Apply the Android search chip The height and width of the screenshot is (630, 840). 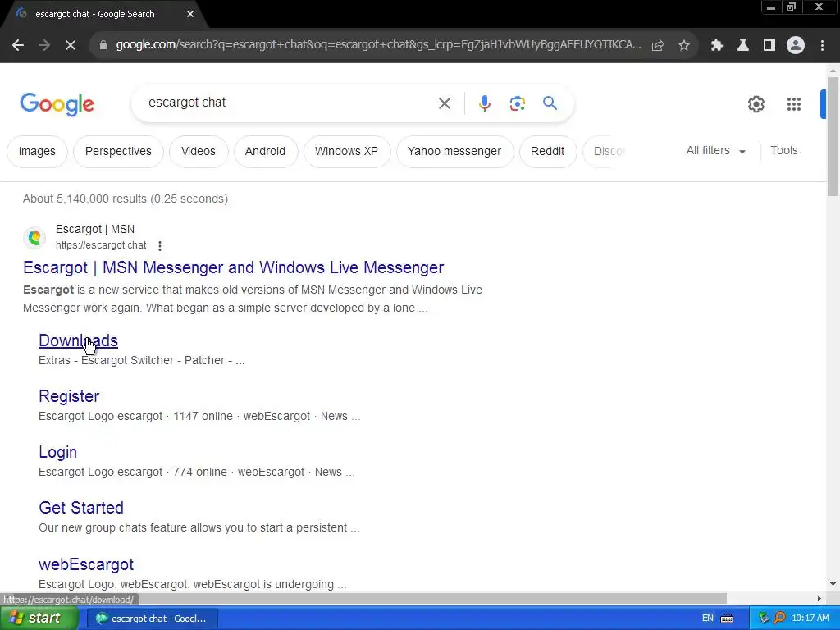tap(265, 151)
